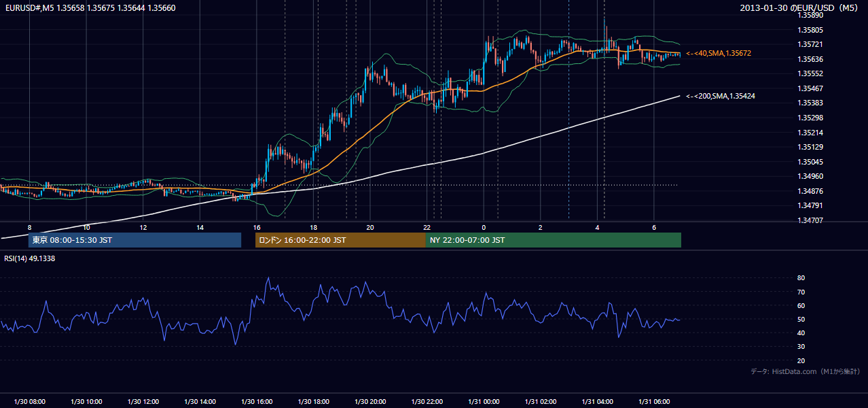Click hour tick 18 under the price chart
The image size is (868, 408).
click(x=314, y=227)
